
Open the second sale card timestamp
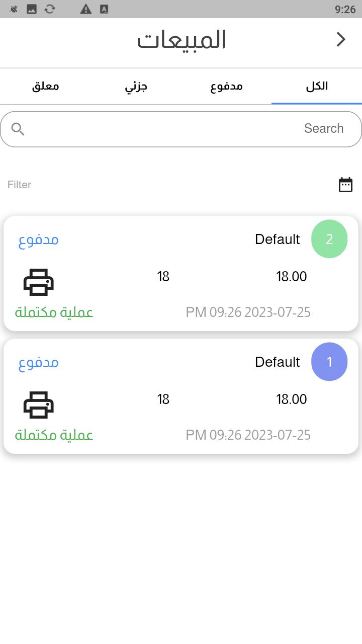coord(248,435)
